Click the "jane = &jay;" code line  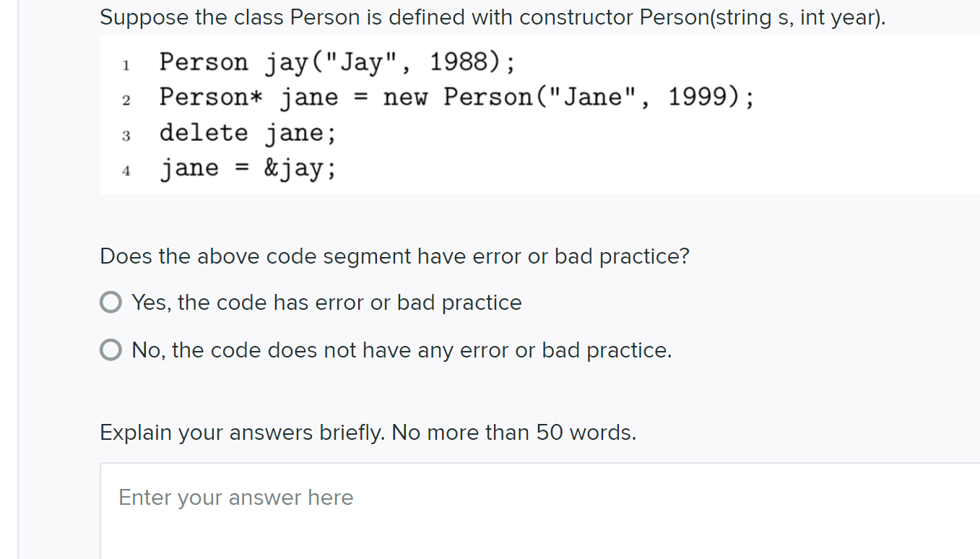coord(248,167)
